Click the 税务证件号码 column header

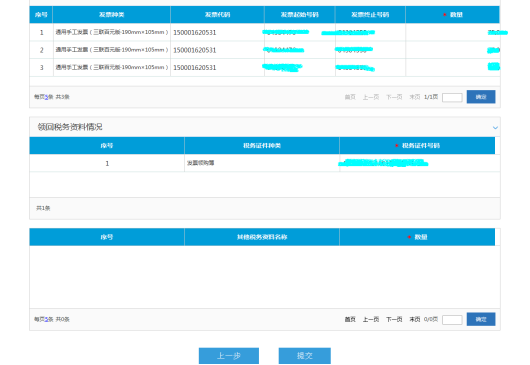click(x=417, y=146)
